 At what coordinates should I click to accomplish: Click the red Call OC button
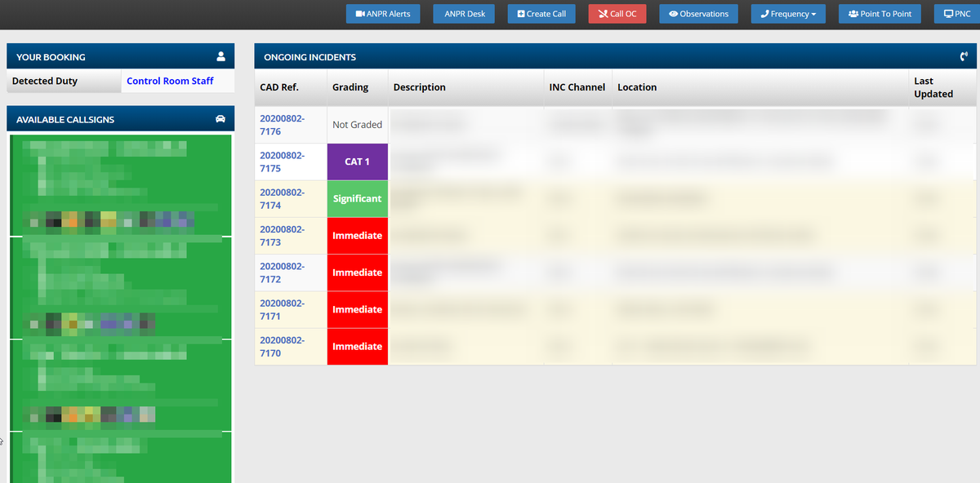click(x=617, y=14)
